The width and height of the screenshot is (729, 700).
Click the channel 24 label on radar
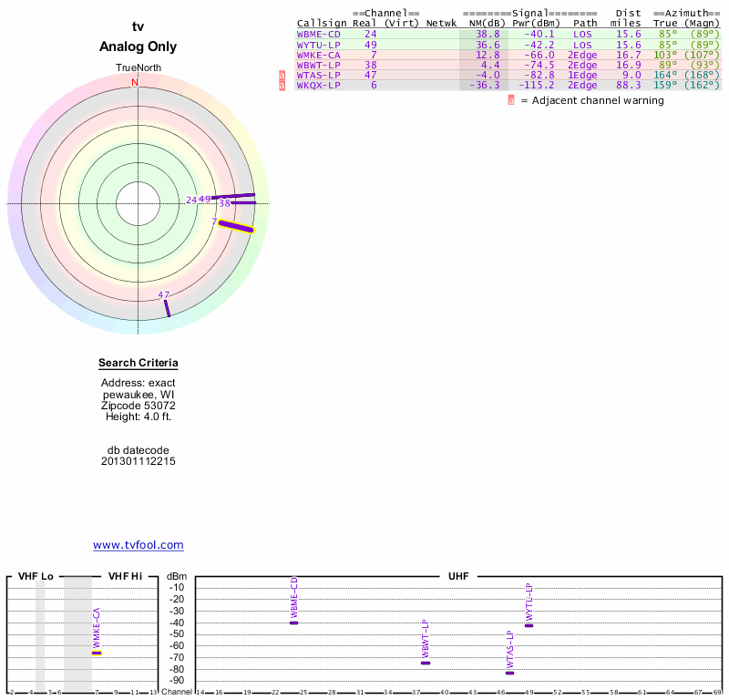[x=191, y=200]
